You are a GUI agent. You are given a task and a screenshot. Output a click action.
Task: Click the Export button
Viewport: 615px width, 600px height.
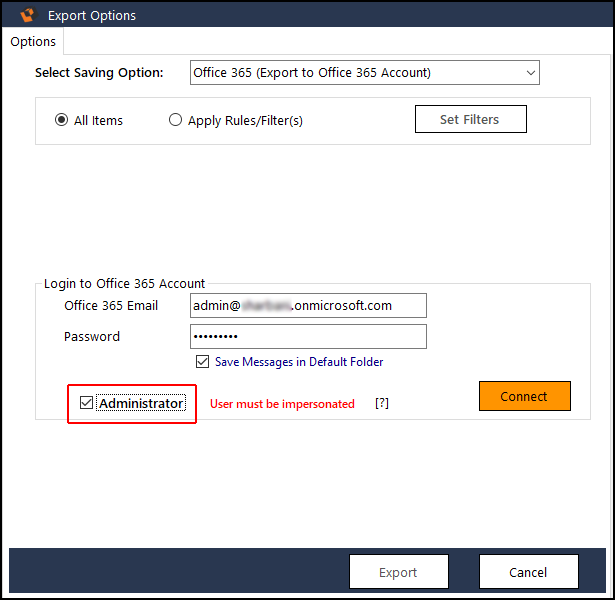(x=398, y=572)
